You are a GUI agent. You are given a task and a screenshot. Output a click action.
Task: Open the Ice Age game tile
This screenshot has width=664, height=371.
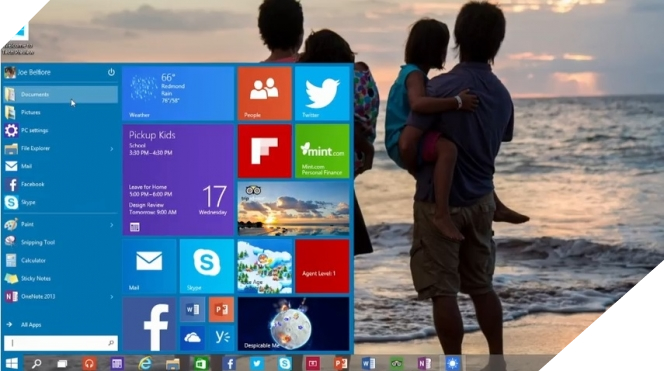coord(265,266)
